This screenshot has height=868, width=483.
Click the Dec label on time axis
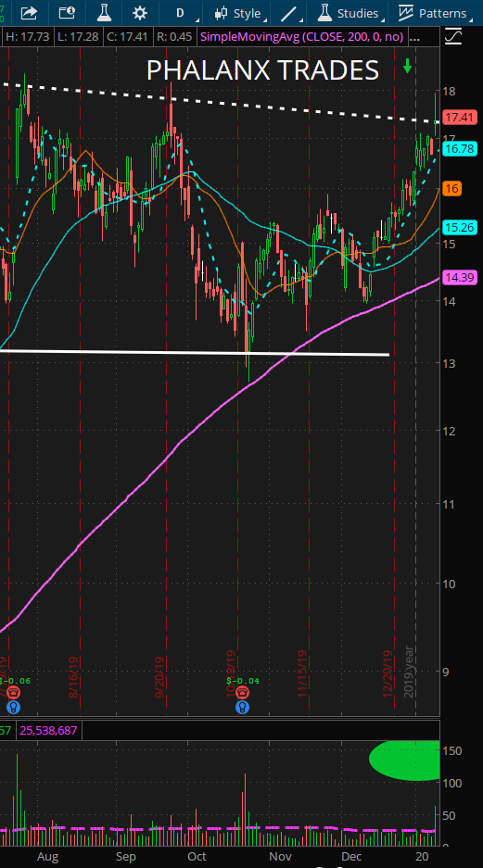pyautogui.click(x=352, y=857)
